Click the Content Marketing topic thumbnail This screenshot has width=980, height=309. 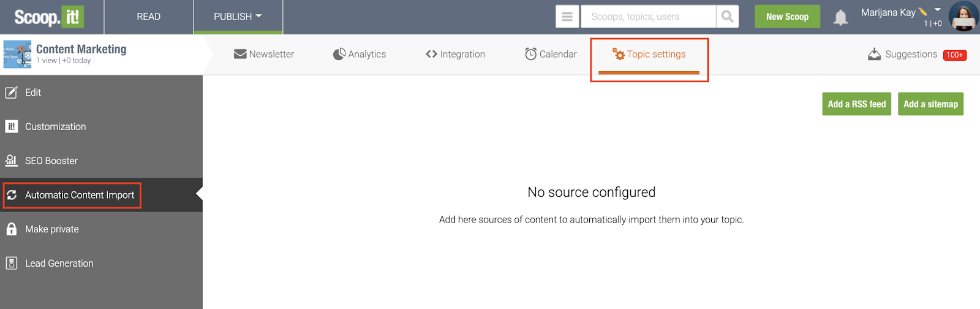coord(17,55)
